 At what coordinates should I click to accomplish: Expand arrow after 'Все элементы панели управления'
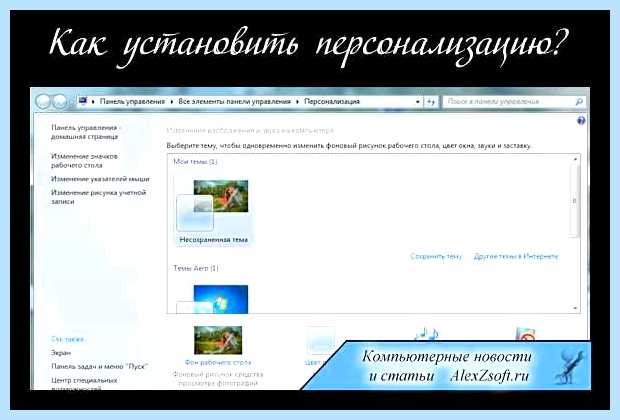pyautogui.click(x=297, y=102)
